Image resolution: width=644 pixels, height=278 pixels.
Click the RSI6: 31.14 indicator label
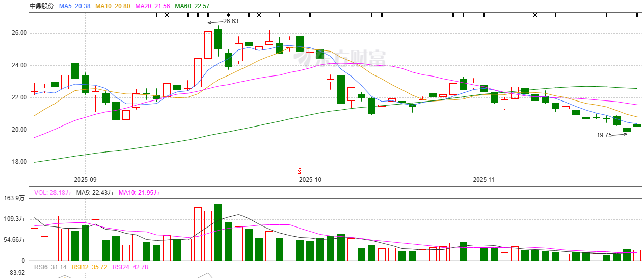[x=50, y=267]
